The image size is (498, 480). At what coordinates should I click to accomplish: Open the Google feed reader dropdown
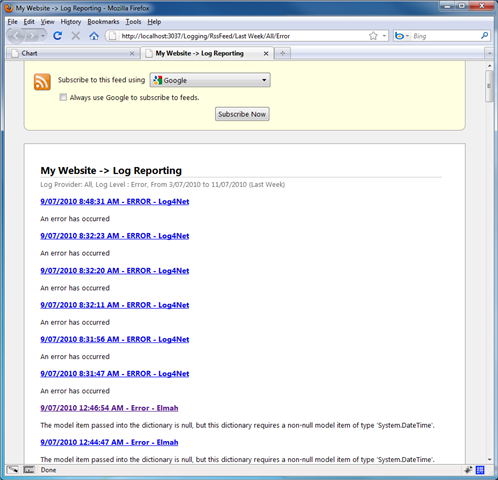click(x=210, y=80)
